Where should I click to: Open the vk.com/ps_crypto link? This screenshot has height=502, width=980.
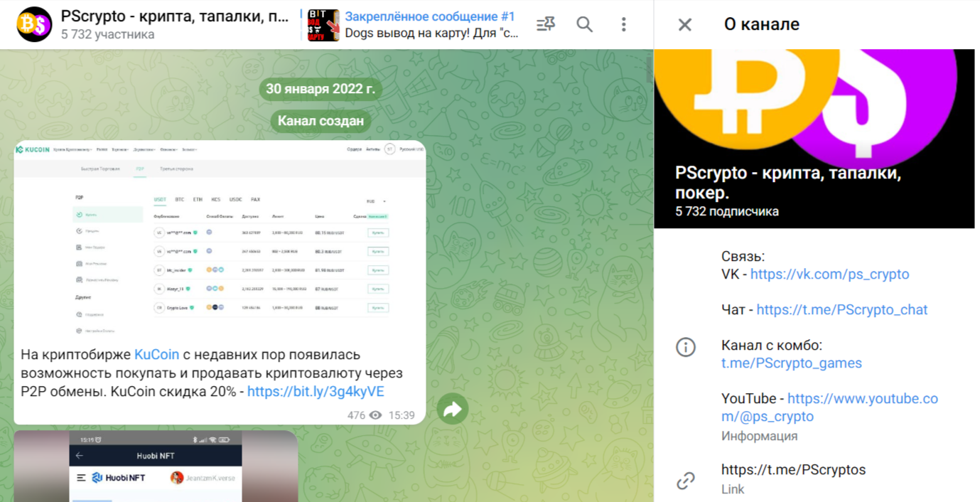(829, 274)
